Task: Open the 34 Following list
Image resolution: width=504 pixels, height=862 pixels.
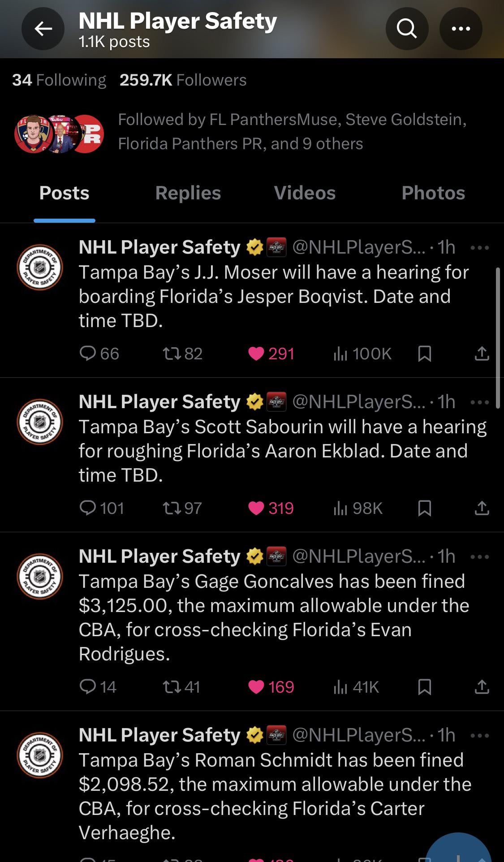Action: [59, 80]
